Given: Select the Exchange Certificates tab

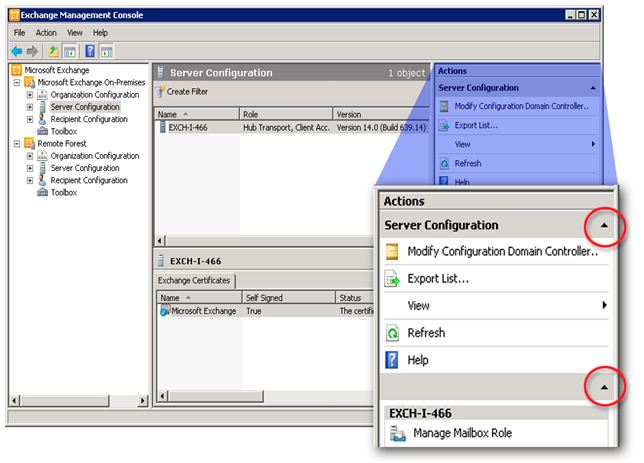Looking at the screenshot, I should tap(194, 281).
